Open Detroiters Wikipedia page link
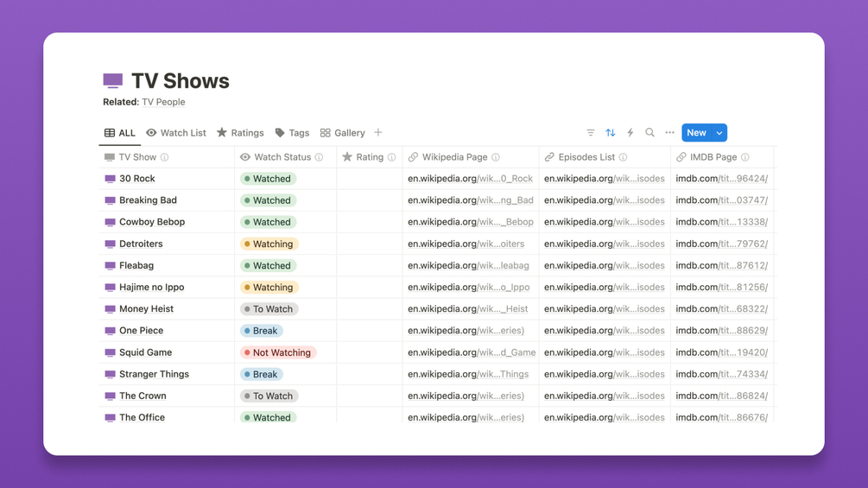868x488 pixels. click(x=466, y=244)
